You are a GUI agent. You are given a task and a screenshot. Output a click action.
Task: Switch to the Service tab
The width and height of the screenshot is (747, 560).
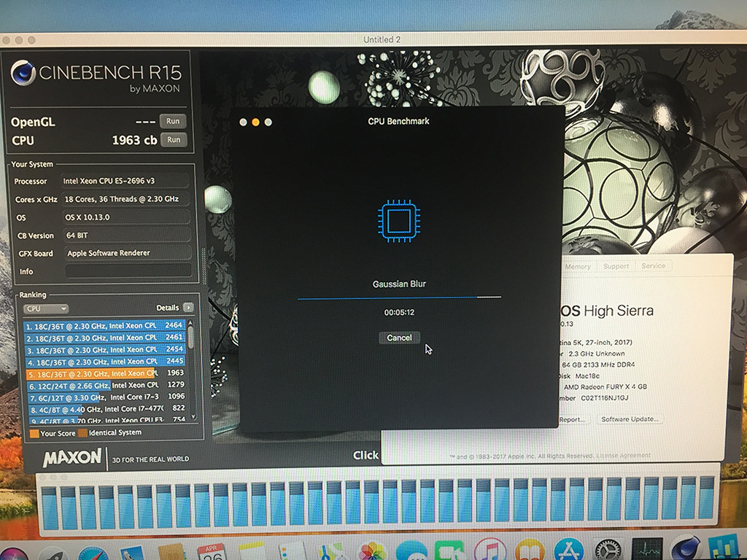654,266
